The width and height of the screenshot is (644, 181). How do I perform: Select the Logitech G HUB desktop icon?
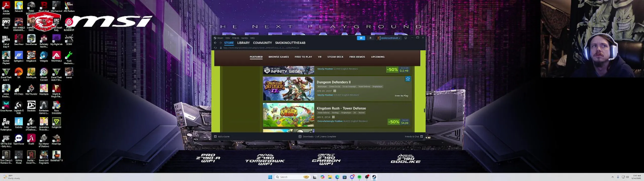pyautogui.click(x=19, y=108)
